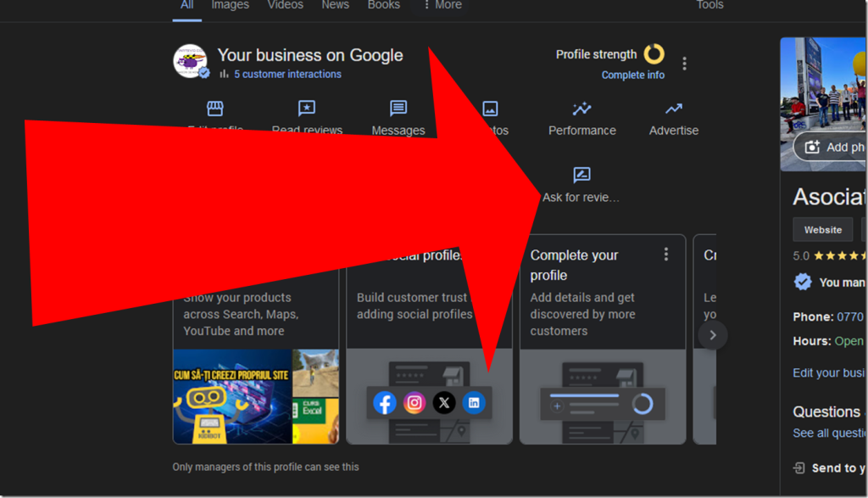Show the next suggestion cards with the chevron

tap(712, 335)
